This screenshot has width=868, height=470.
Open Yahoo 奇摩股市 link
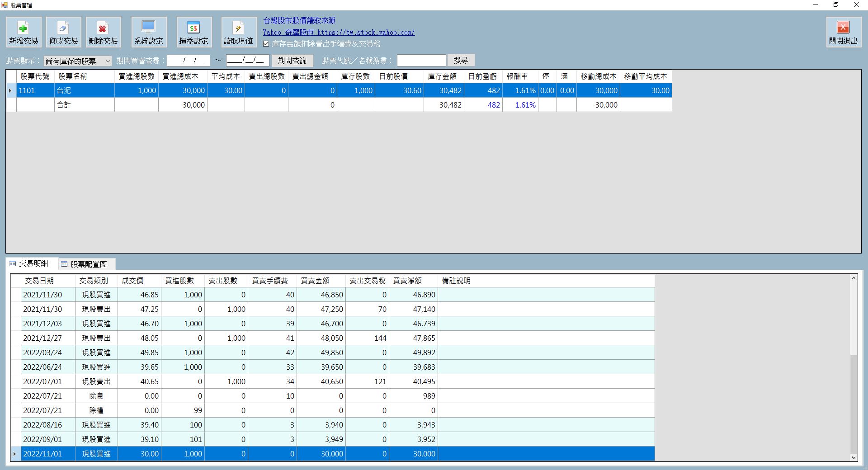pyautogui.click(x=339, y=33)
